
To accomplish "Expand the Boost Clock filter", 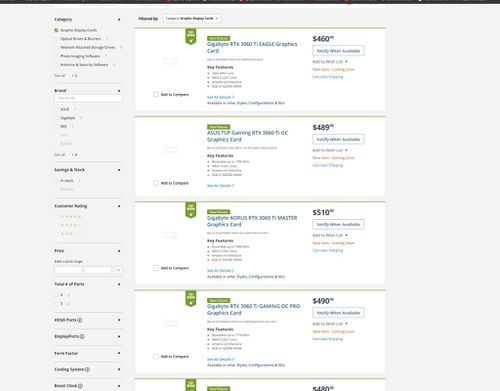I will pyautogui.click(x=119, y=386).
